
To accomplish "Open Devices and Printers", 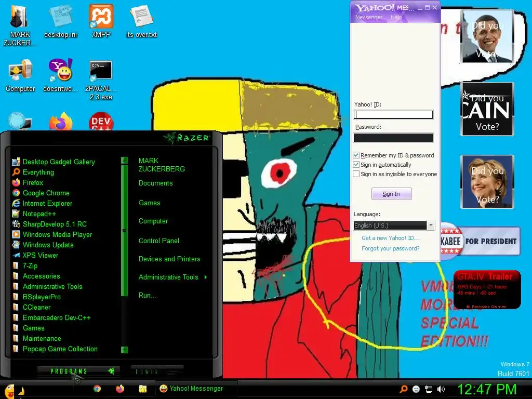I will 169,259.
